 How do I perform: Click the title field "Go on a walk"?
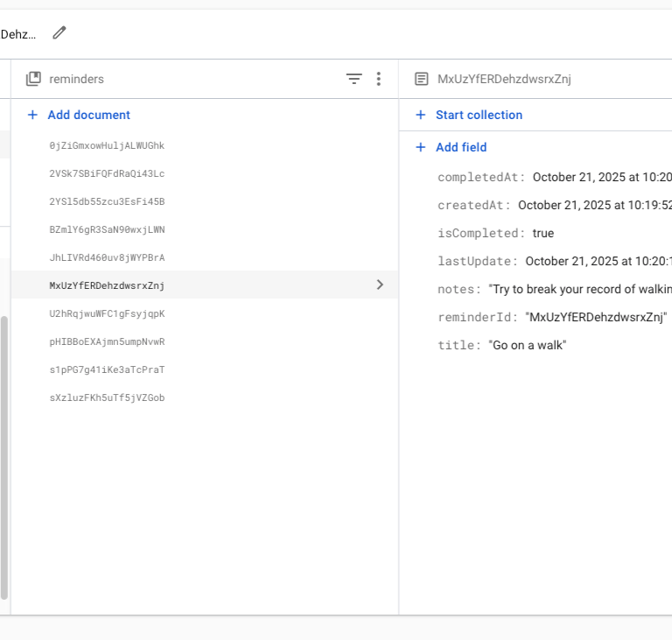(528, 346)
